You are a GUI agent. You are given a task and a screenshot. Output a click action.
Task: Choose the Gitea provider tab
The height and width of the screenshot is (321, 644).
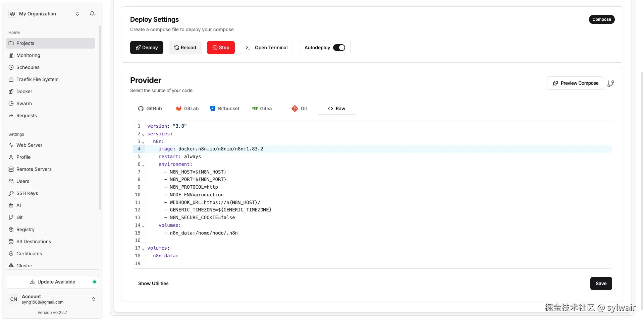262,109
